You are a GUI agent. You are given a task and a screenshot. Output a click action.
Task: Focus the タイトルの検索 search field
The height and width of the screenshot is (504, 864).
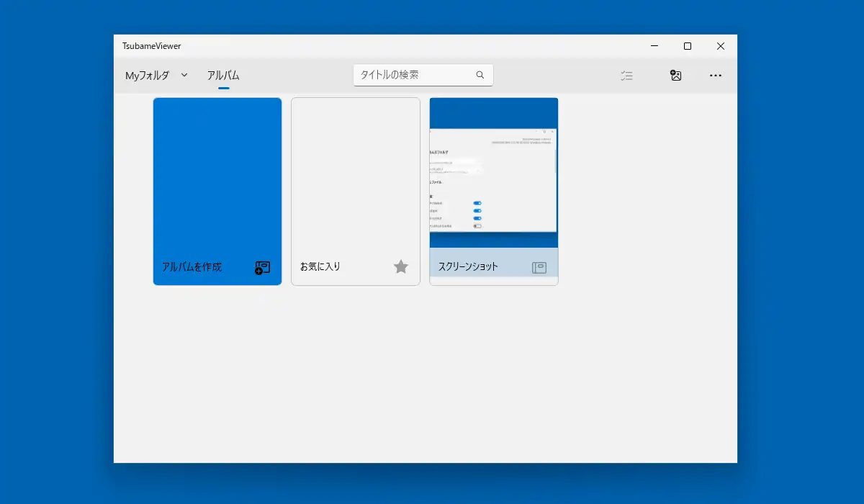click(423, 75)
